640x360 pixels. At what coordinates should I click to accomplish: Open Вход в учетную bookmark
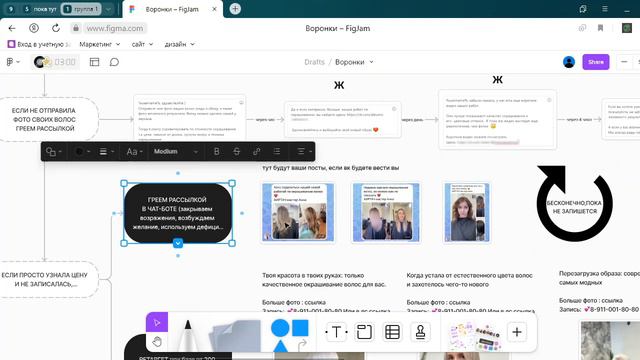(39, 44)
